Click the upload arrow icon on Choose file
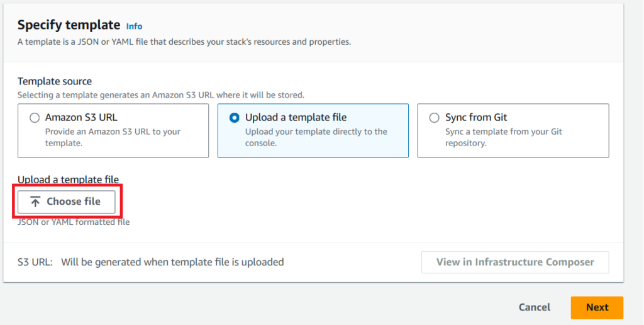This screenshot has width=644, height=325. 35,202
